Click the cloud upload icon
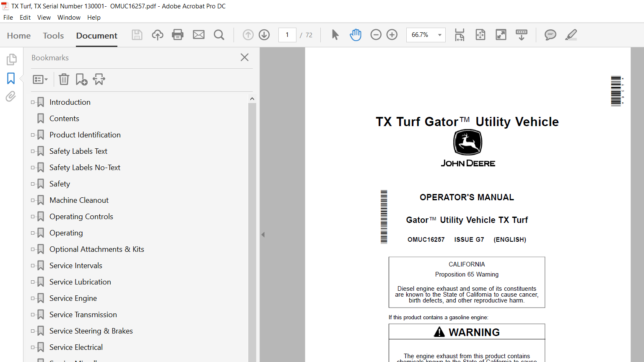This screenshot has height=362, width=644. coord(158,35)
